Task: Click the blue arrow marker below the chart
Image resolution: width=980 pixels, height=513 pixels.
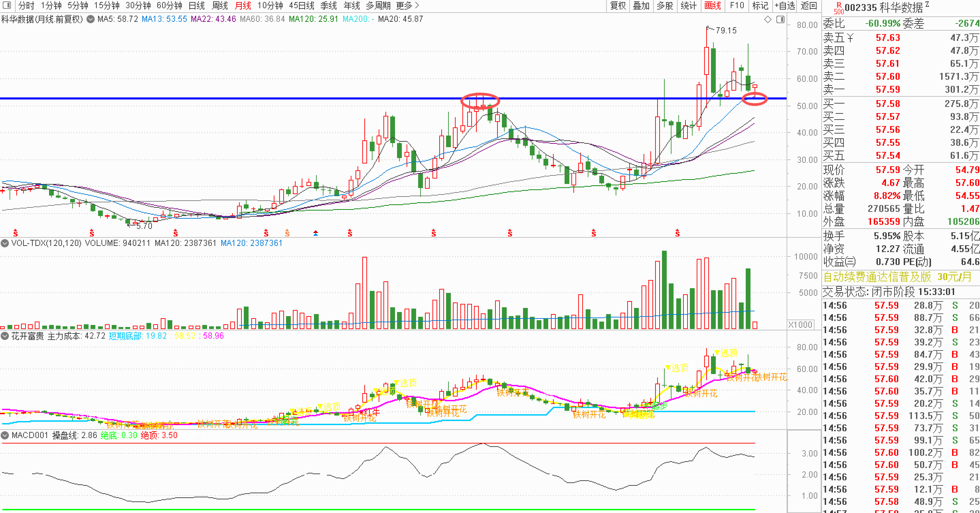Action: [x=315, y=233]
